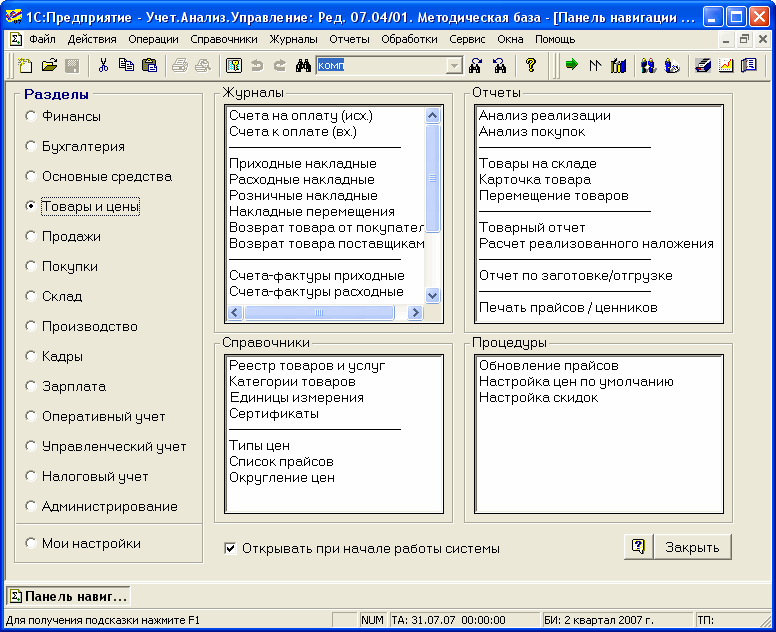Click the Журналы list scroll up arrow
This screenshot has height=632, width=776.
(433, 116)
